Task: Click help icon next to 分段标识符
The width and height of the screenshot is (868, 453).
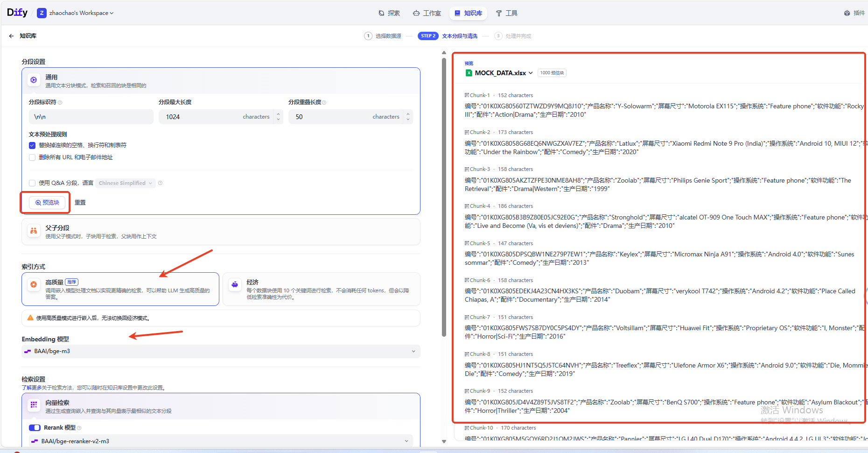Action: click(x=60, y=102)
